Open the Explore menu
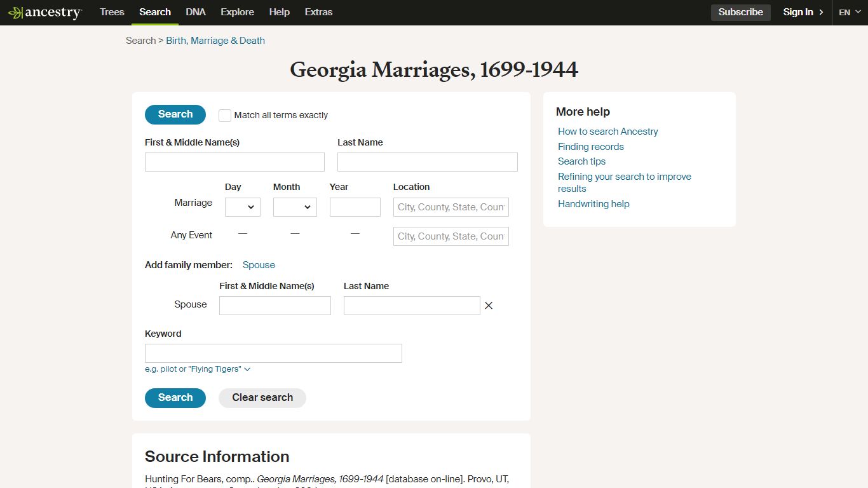The image size is (868, 488). pos(238,12)
